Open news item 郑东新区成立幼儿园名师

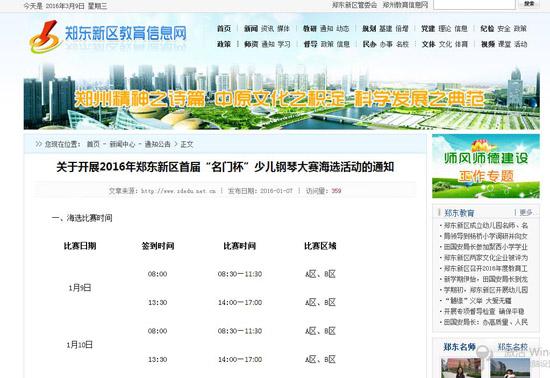pos(485,225)
